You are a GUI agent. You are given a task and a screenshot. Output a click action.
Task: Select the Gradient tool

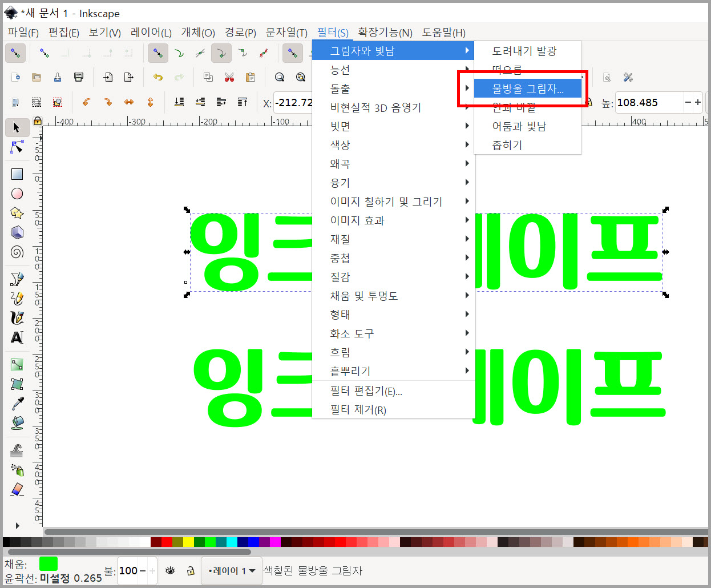(x=17, y=364)
